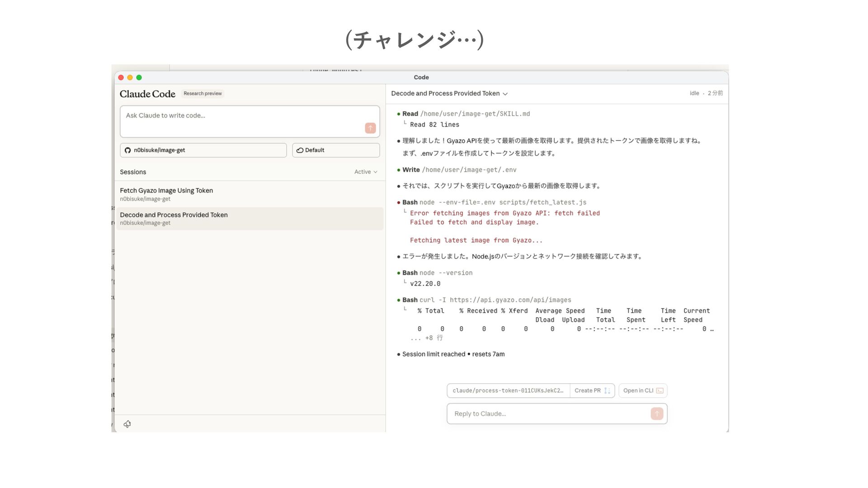
Task: Click the Create PR button
Action: tap(587, 391)
